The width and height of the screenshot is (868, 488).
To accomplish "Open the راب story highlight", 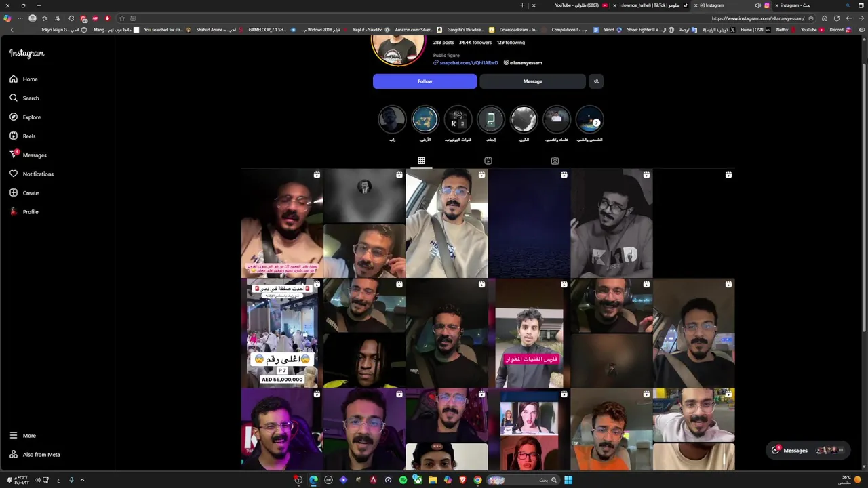I will [392, 124].
